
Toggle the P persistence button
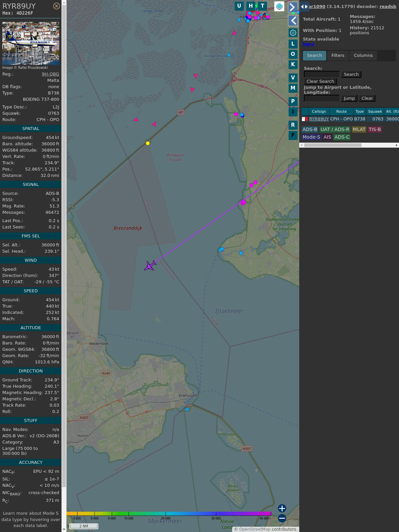pyautogui.click(x=293, y=101)
